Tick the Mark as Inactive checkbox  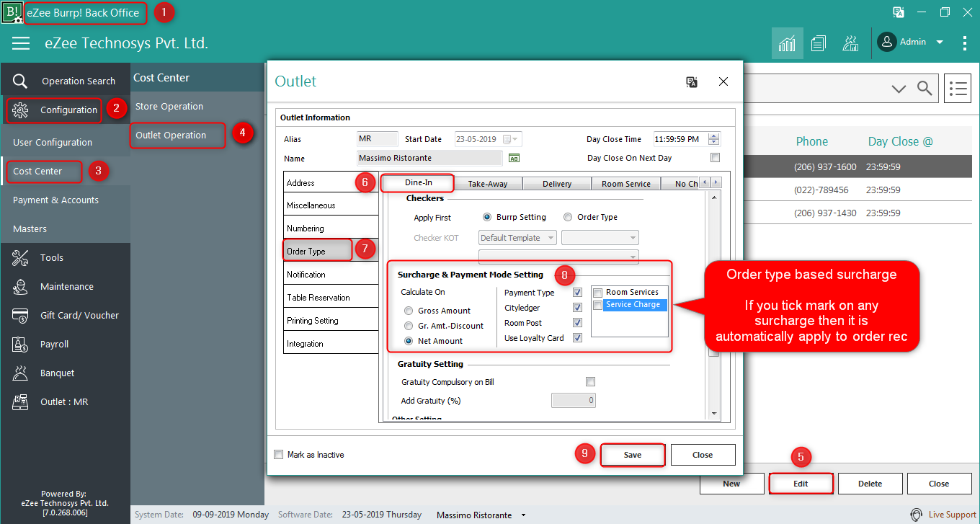tap(279, 455)
